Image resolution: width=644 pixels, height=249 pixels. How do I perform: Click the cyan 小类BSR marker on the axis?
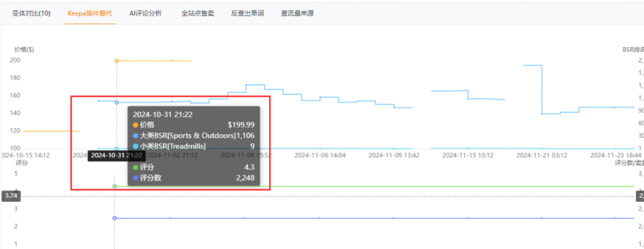[117, 149]
